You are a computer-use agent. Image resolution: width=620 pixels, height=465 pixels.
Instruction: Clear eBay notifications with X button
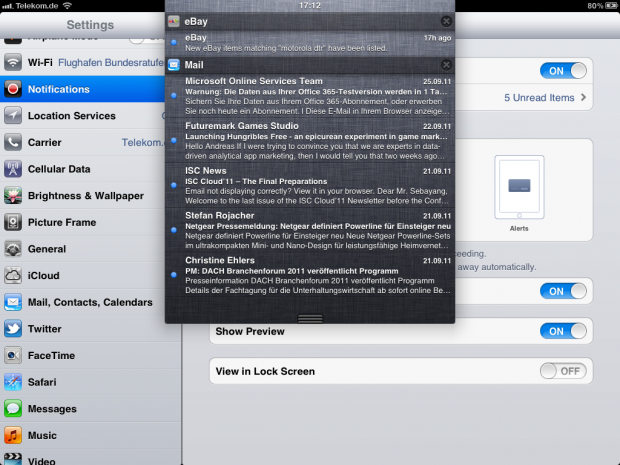tap(446, 21)
